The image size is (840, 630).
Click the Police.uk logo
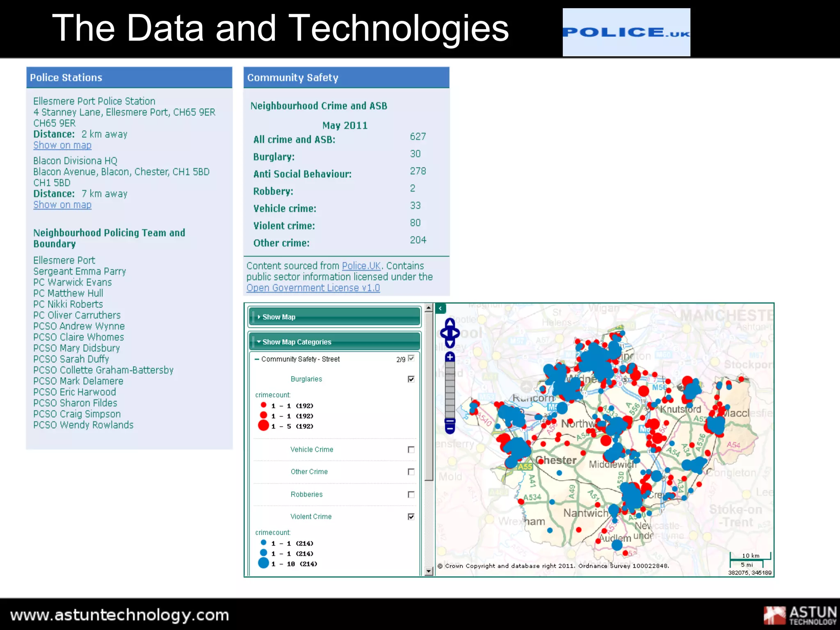(626, 32)
